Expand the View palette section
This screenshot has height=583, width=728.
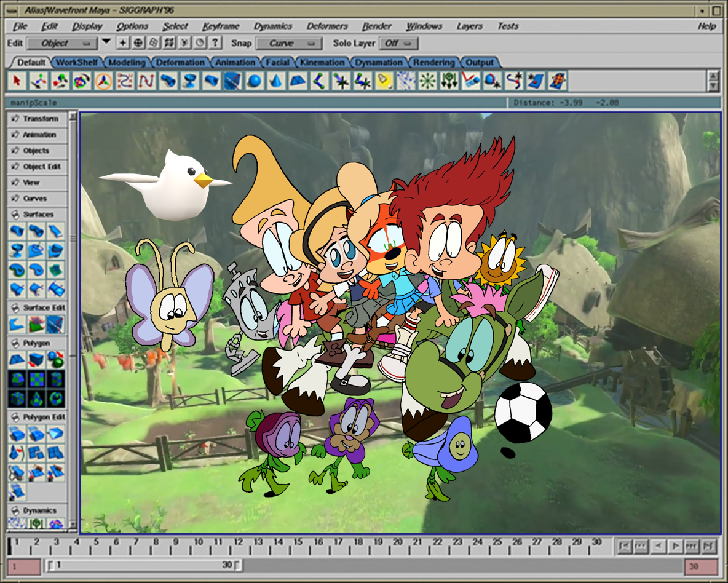pos(37,183)
